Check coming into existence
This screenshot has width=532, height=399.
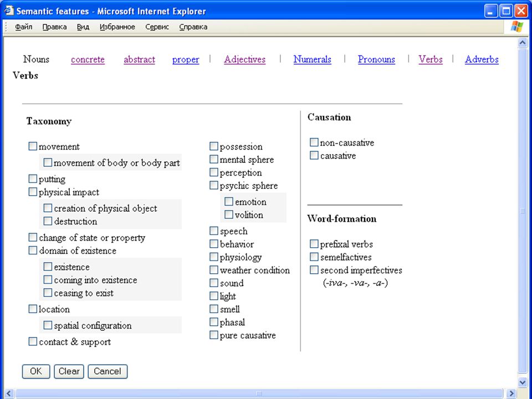pos(48,279)
